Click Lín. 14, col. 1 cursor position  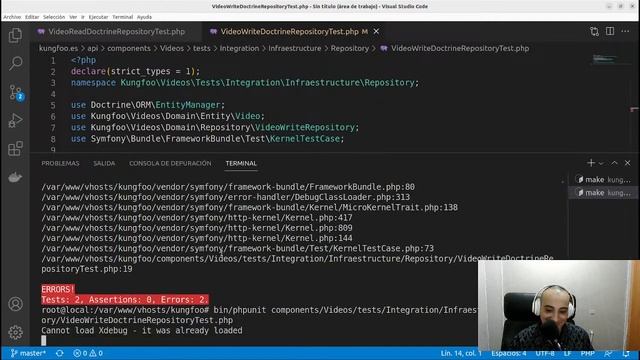coord(461,353)
